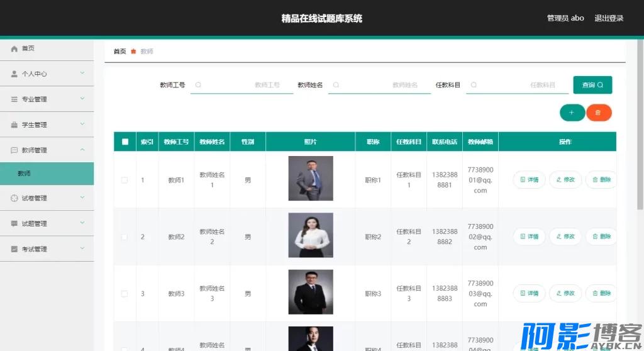Image resolution: width=644 pixels, height=351 pixels.
Task: Click the clock icon beside 试卷管理
Action: 14,198
